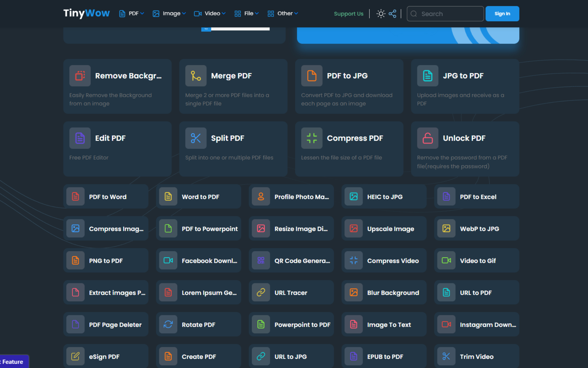This screenshot has height=368, width=588.
Task: Click 'Free PDF Editor' description text
Action: tap(89, 158)
